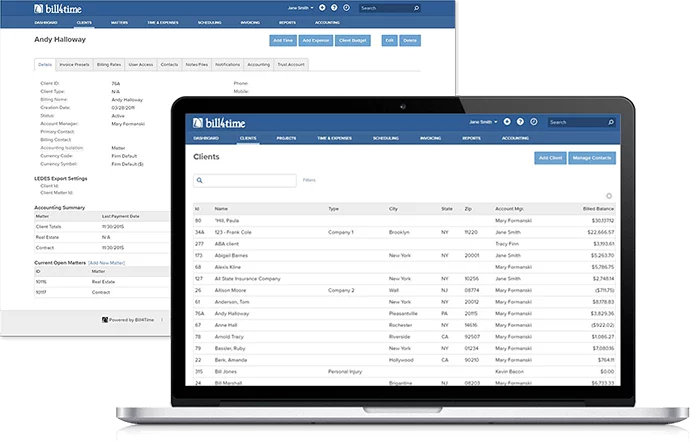Open the Dashboard menu in the laptop window
This screenshot has width=700, height=441.
(x=206, y=138)
